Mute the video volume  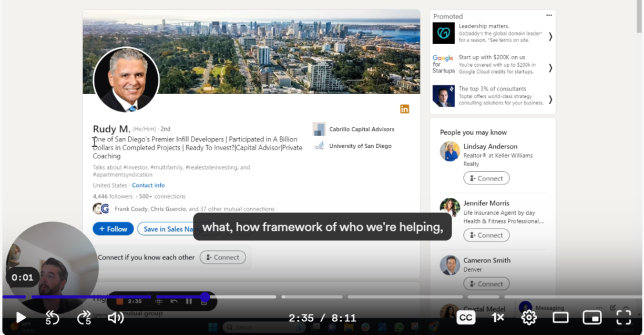115,318
